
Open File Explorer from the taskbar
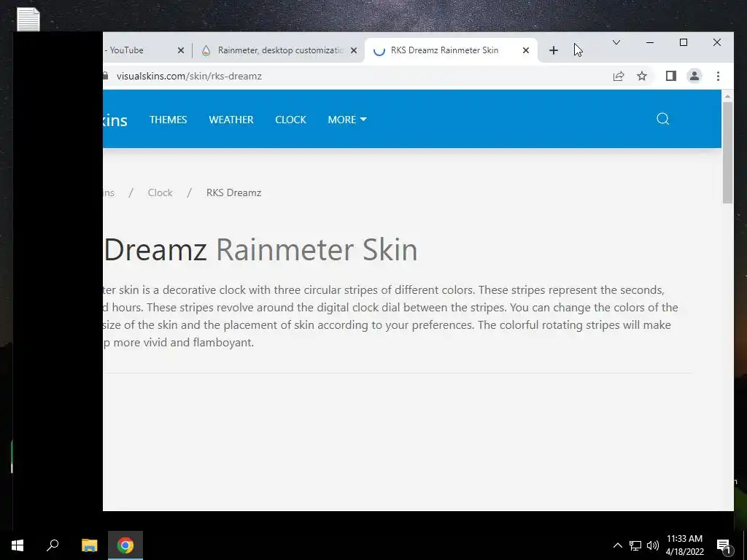tap(89, 545)
